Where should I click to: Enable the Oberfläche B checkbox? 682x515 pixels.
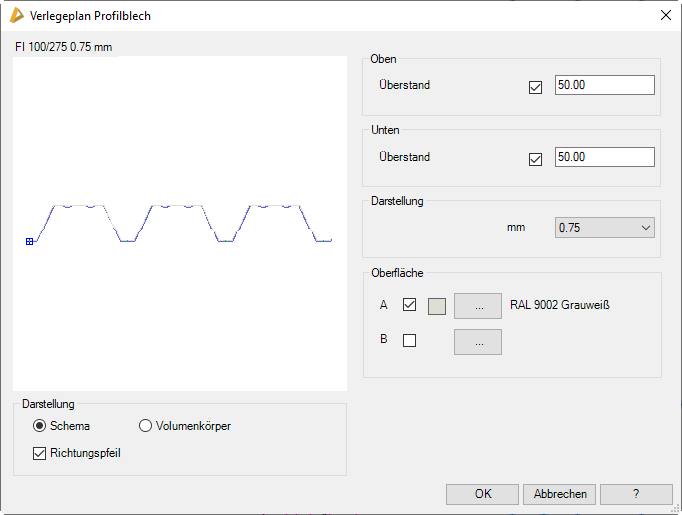409,340
